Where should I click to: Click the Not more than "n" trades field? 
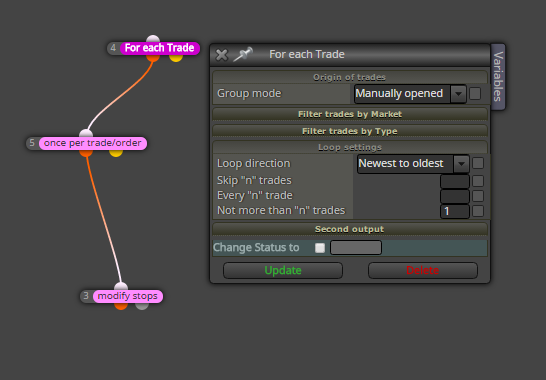(455, 211)
